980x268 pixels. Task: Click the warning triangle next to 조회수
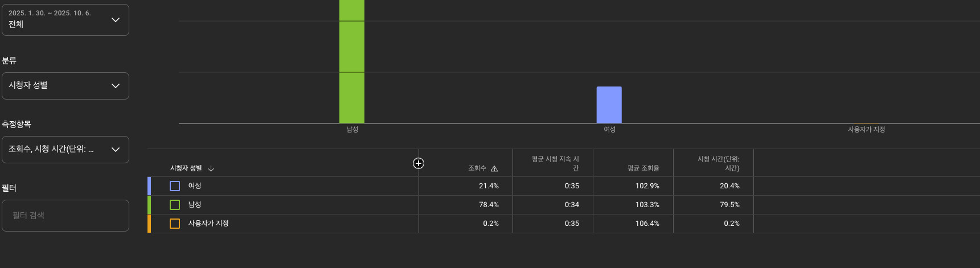(494, 168)
